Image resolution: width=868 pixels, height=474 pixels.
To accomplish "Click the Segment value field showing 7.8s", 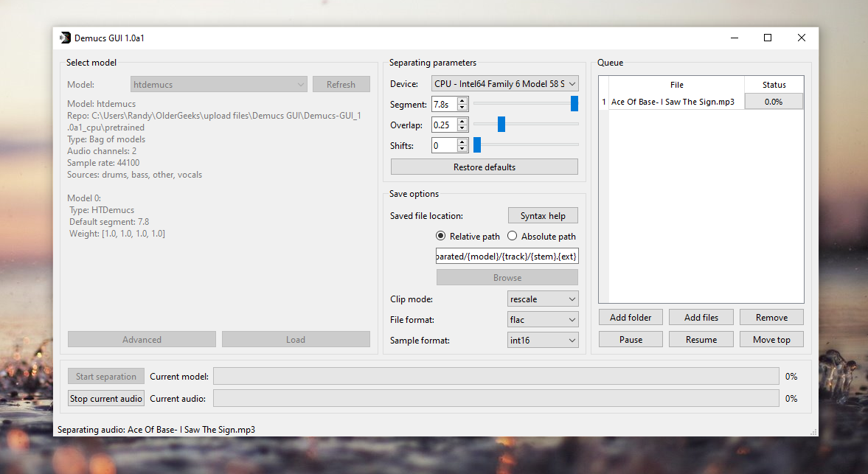I will click(445, 104).
